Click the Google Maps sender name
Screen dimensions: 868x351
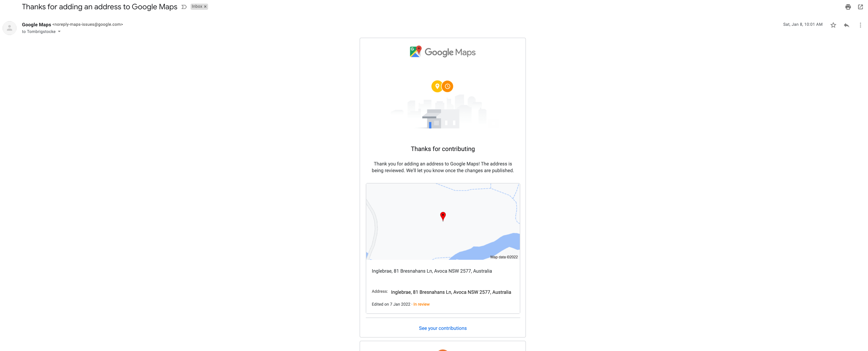36,25
